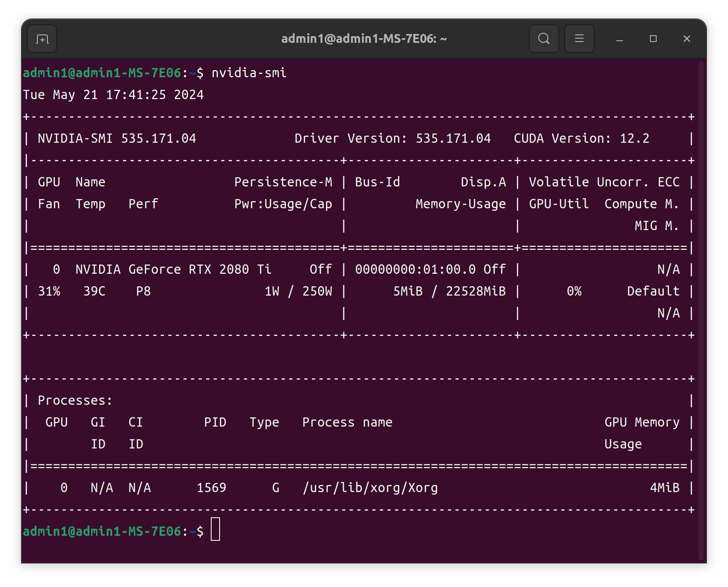Click the GPU-Util header
The image size is (728, 587).
[559, 204]
